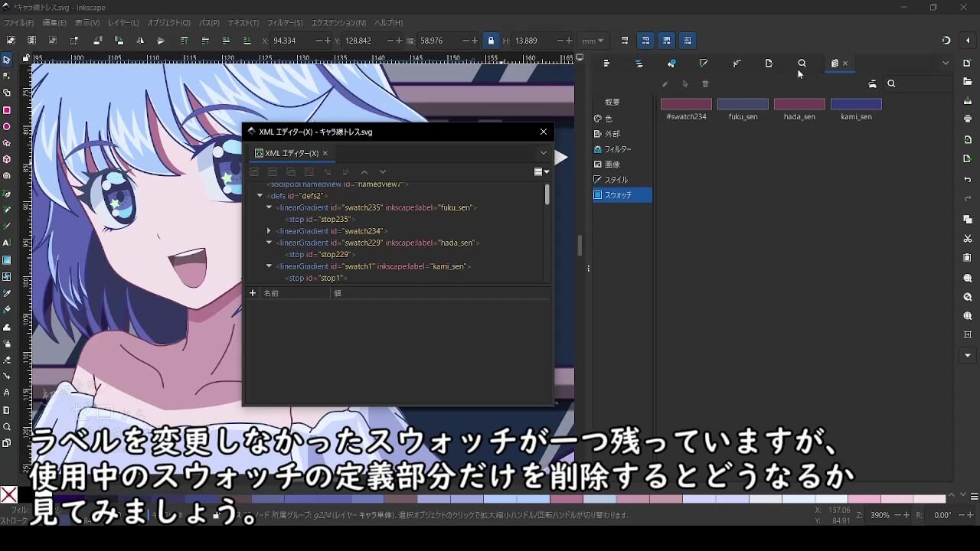Open XML editor dialog chevron menu
Viewport: 980px width, 551px height.
(544, 153)
